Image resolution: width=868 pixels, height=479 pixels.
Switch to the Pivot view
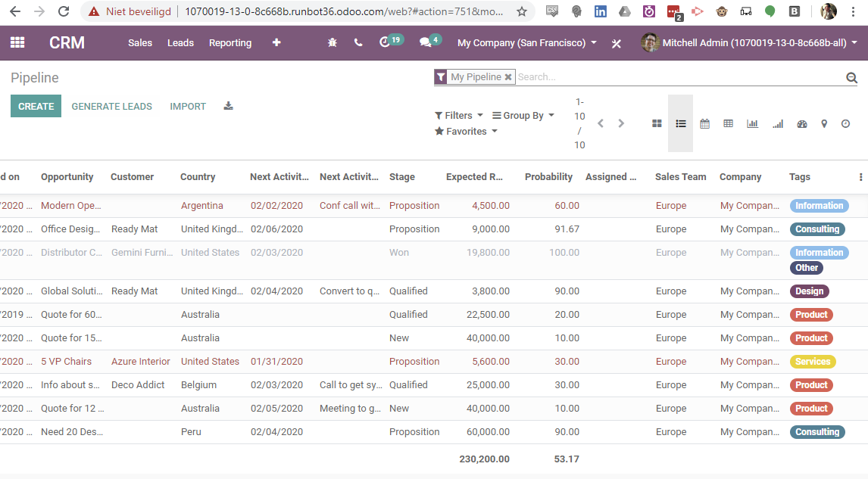pos(728,123)
